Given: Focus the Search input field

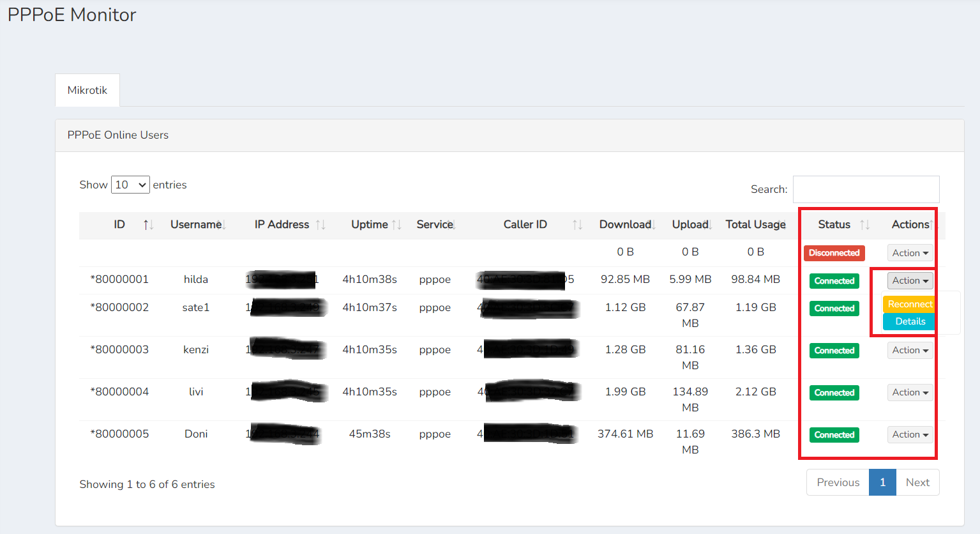Looking at the screenshot, I should pos(866,189).
